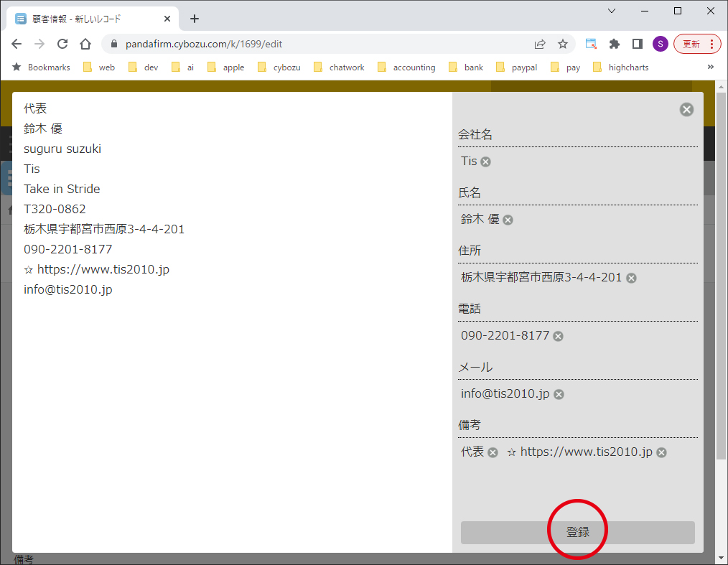Image resolution: width=728 pixels, height=565 pixels.
Task: Select the ☆ https://www.tis2010.jp line on left
Action: tap(97, 270)
